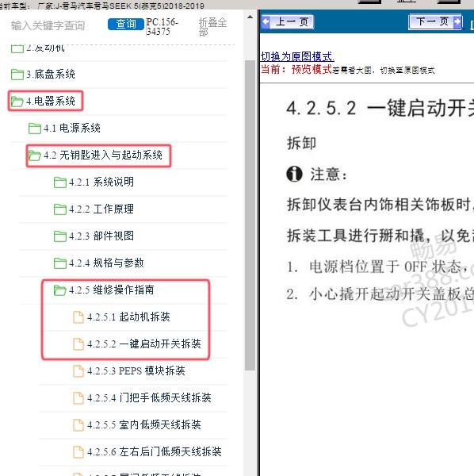Open 4.2.5.4 门把手低频天线拆装 page
The height and width of the screenshot is (476, 474).
[149, 397]
